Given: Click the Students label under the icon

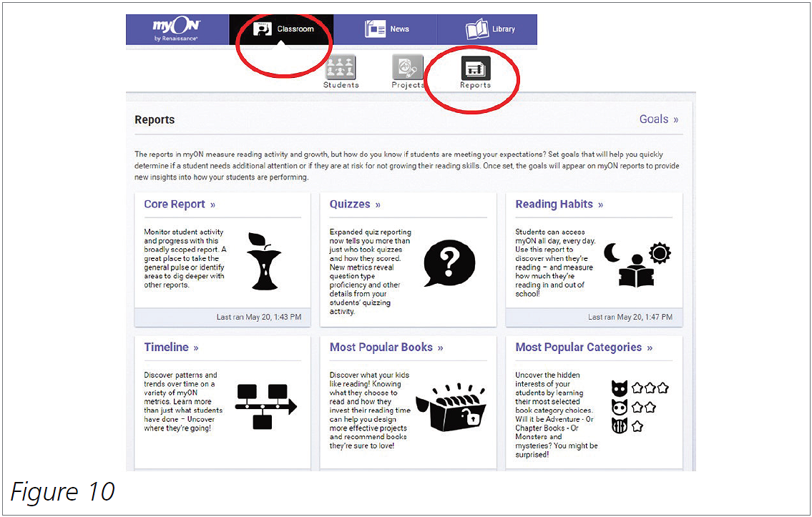Looking at the screenshot, I should coord(341,85).
